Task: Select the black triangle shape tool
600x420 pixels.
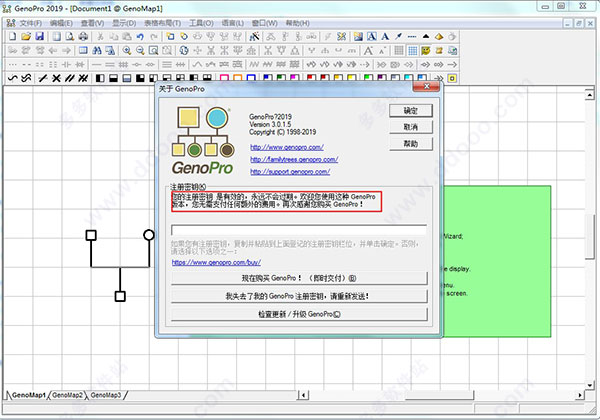Action: pos(426,37)
